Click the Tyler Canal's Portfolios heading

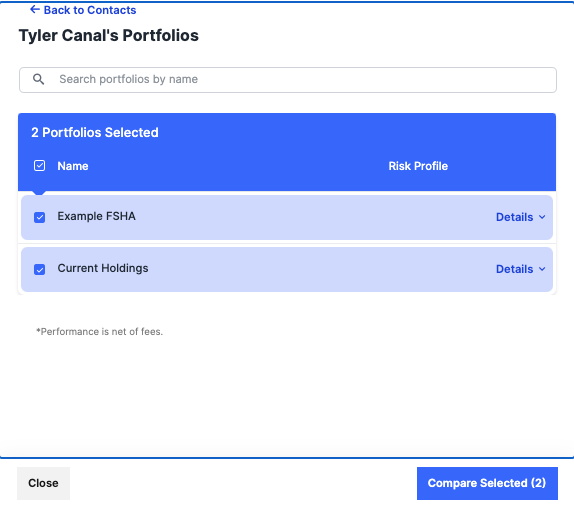tap(109, 35)
